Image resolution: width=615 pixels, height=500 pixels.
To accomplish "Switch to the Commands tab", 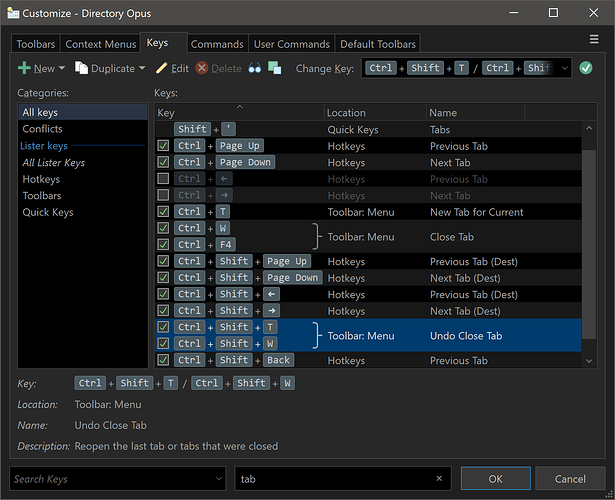I will [217, 44].
